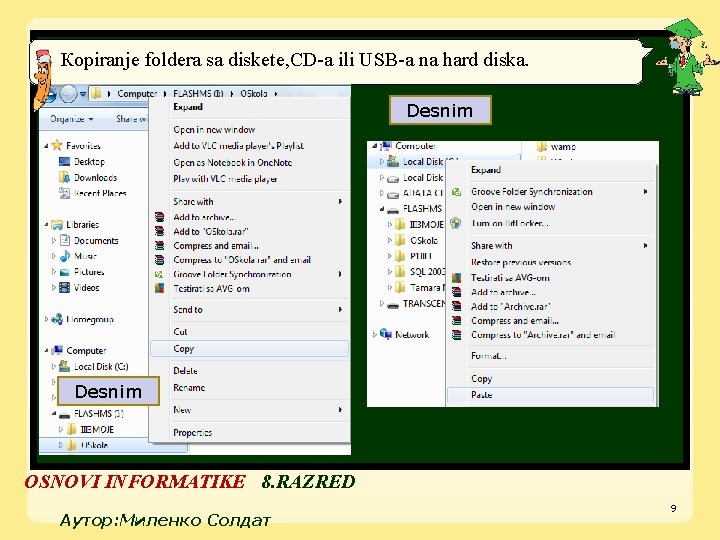The image size is (720, 540).
Task: Click the Videos library icon
Action: coord(65,288)
